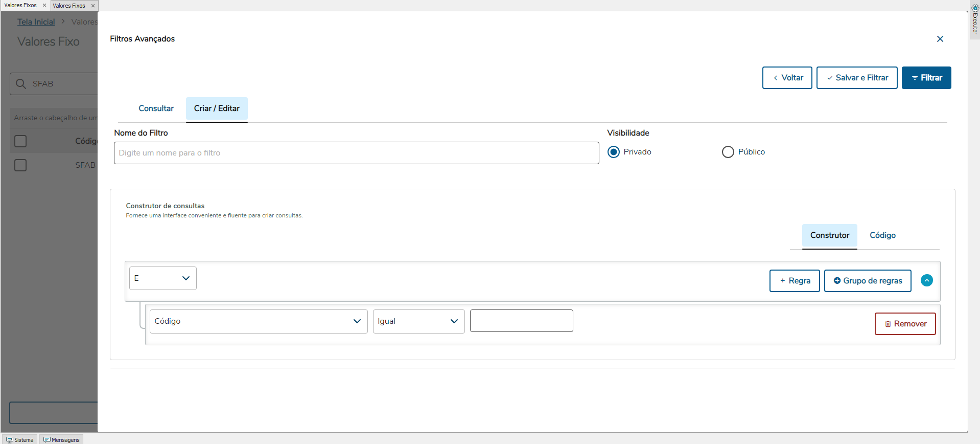Viewport: 980px width, 444px height.
Task: Click the search magnifier icon
Action: (21, 84)
